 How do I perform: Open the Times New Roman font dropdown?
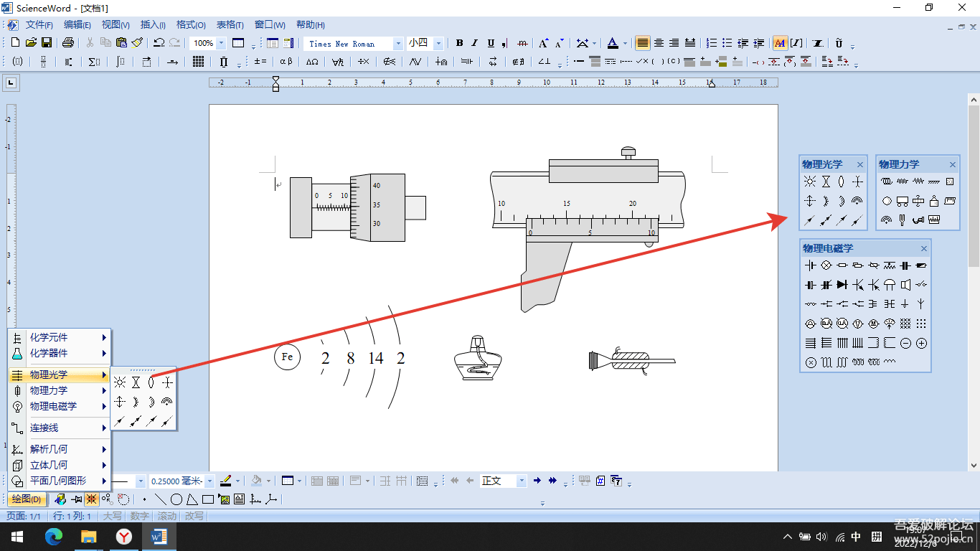(x=397, y=43)
